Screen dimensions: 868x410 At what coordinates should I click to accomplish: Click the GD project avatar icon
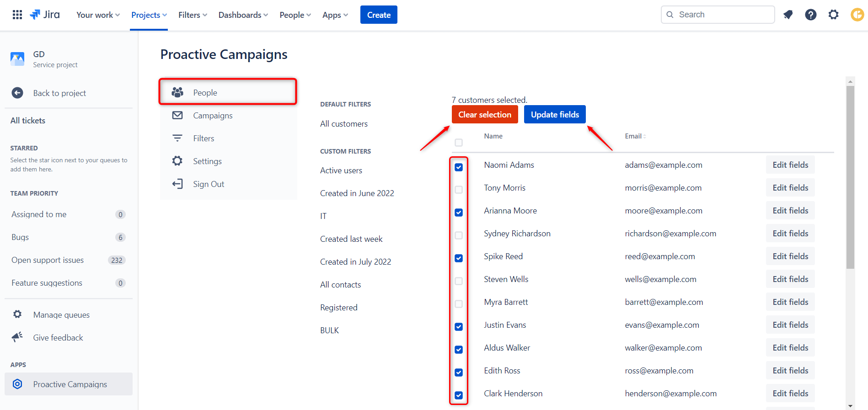tap(17, 59)
